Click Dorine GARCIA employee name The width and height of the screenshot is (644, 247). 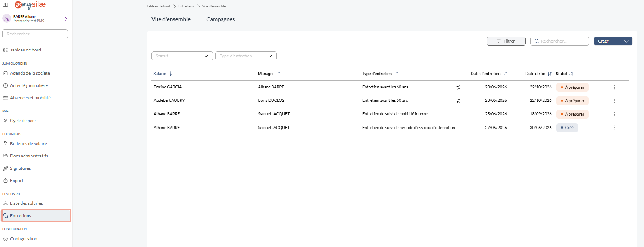(x=168, y=87)
